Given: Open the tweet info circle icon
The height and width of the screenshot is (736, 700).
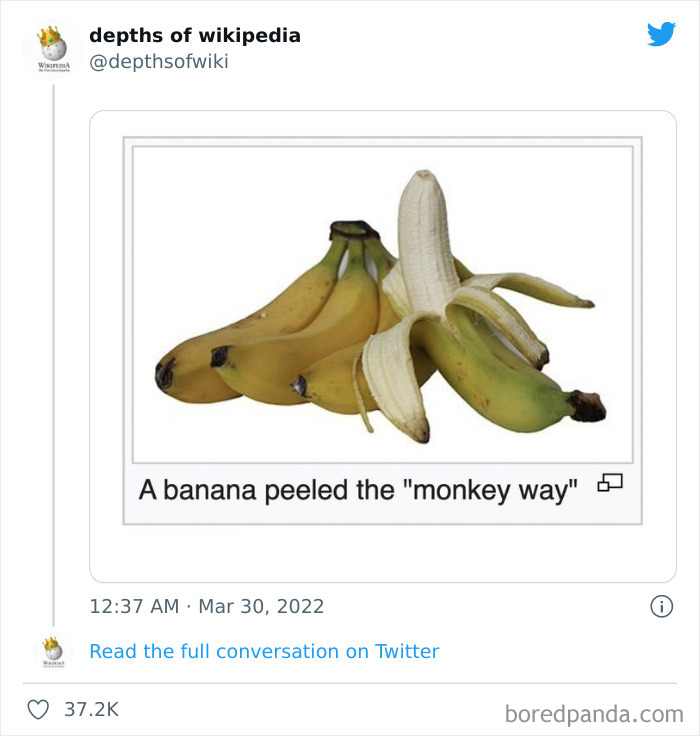Looking at the screenshot, I should 661,606.
